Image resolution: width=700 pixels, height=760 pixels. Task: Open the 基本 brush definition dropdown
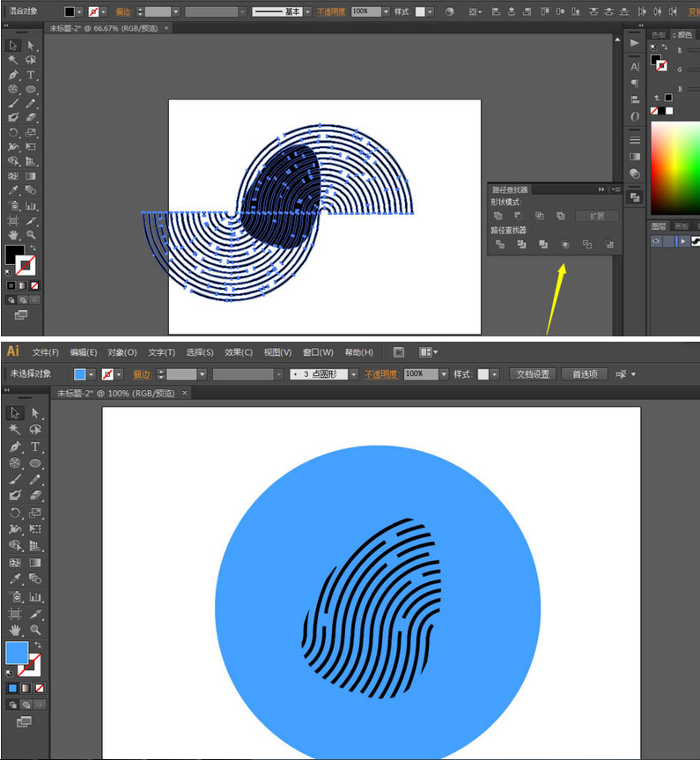[308, 12]
